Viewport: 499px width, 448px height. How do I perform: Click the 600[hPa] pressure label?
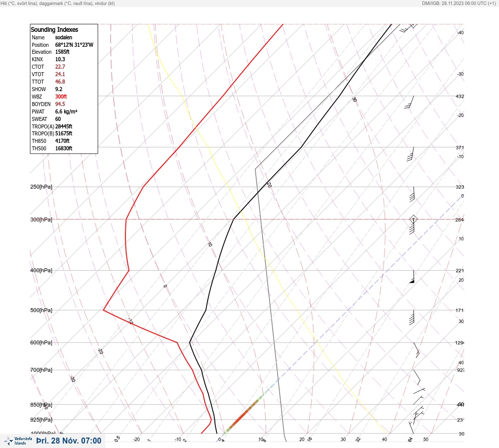pyautogui.click(x=41, y=342)
